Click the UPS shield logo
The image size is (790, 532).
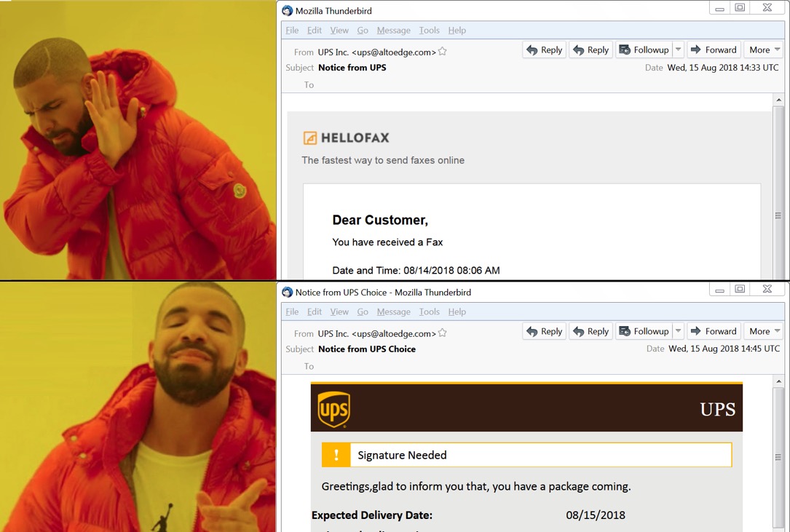333,410
